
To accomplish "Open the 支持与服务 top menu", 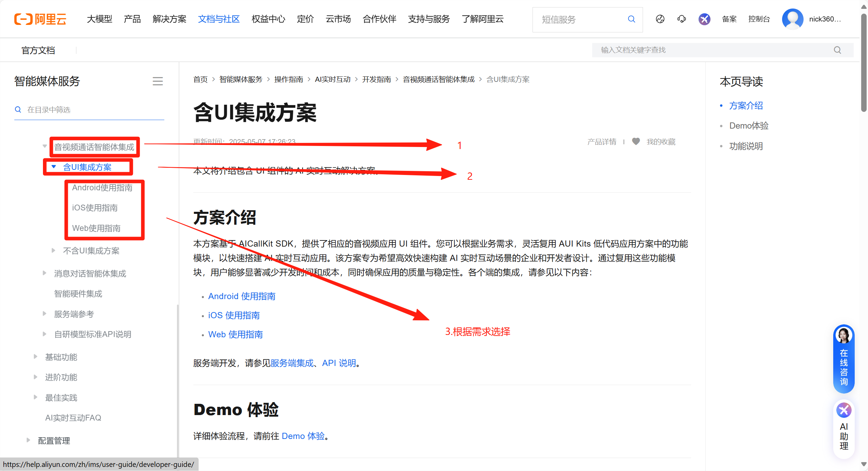I will pyautogui.click(x=429, y=19).
